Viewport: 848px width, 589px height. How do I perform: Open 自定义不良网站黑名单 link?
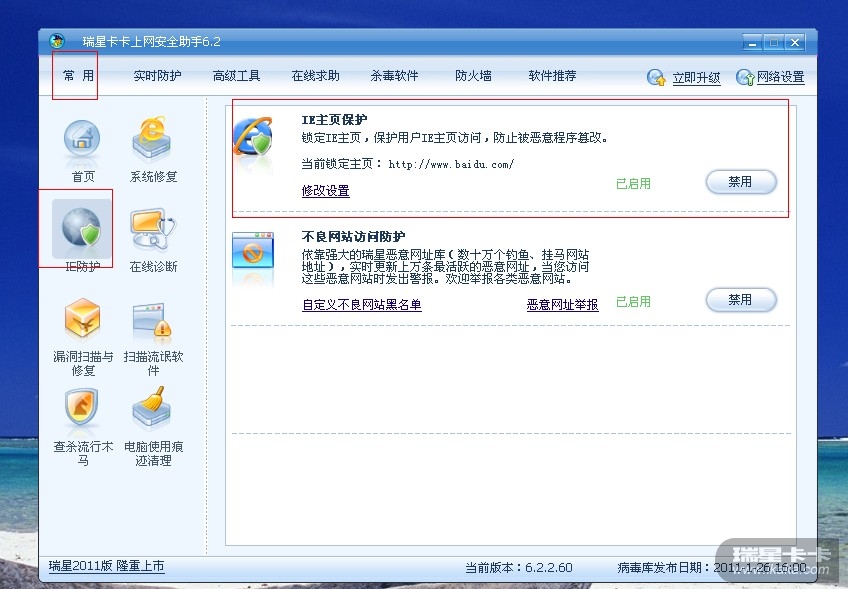tap(362, 305)
